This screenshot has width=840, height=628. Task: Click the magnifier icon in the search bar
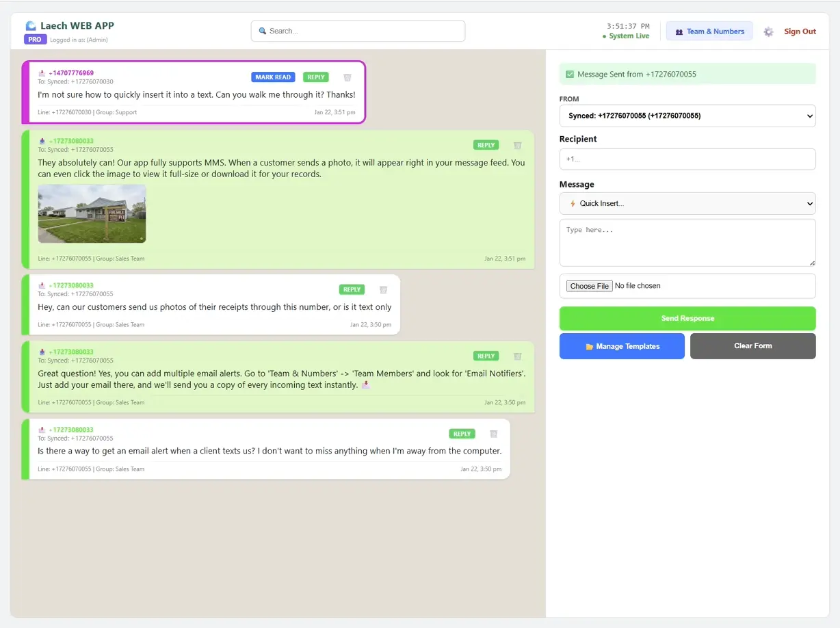(262, 31)
